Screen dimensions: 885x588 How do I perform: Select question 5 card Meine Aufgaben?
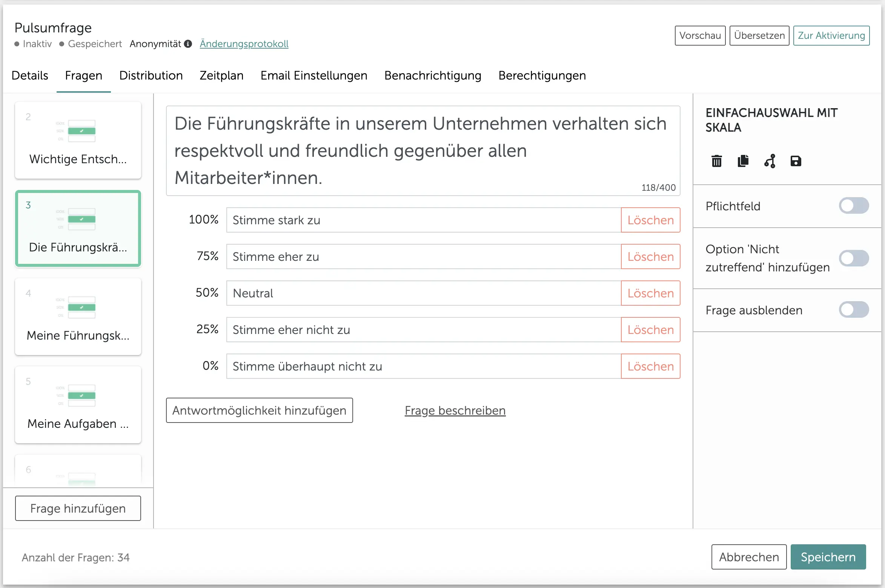pos(78,405)
